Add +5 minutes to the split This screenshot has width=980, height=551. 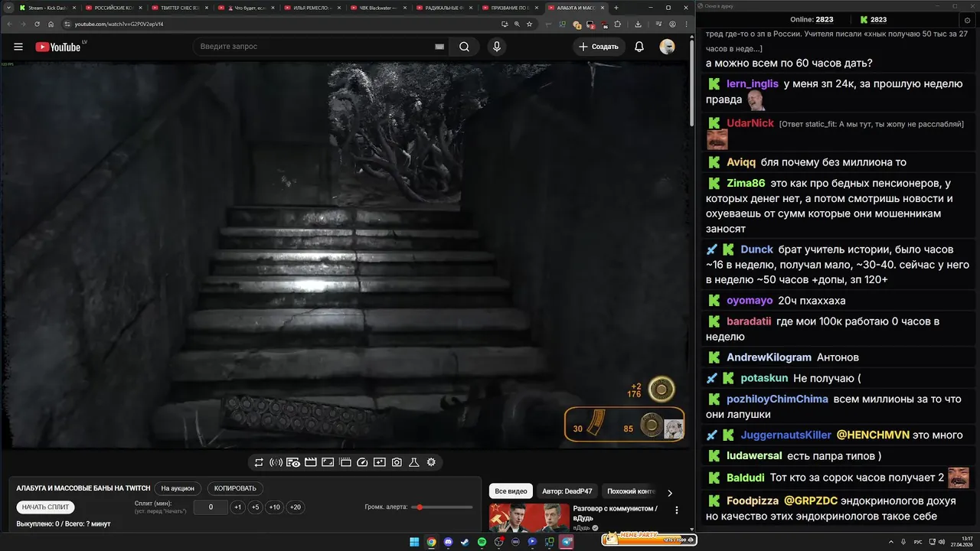[255, 507]
